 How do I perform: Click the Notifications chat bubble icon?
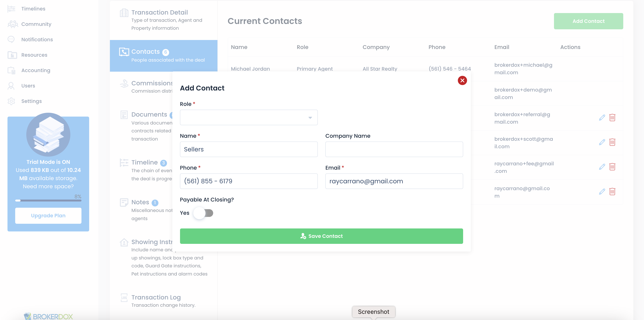click(11, 40)
